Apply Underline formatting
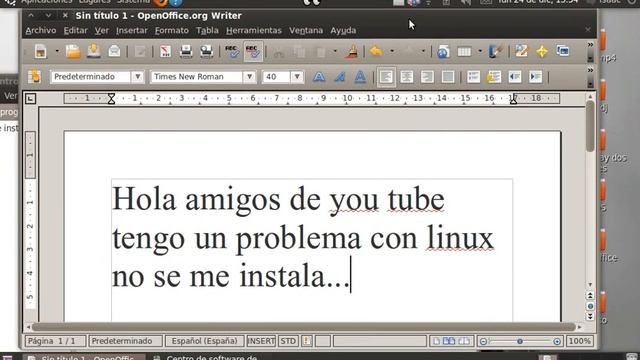The height and width of the screenshot is (360, 640). pos(360,77)
